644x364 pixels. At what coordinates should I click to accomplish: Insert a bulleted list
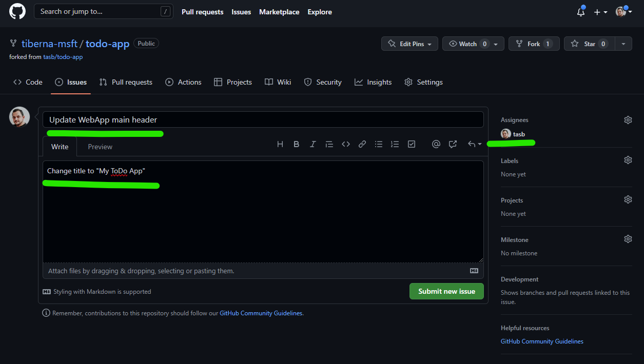pyautogui.click(x=379, y=145)
